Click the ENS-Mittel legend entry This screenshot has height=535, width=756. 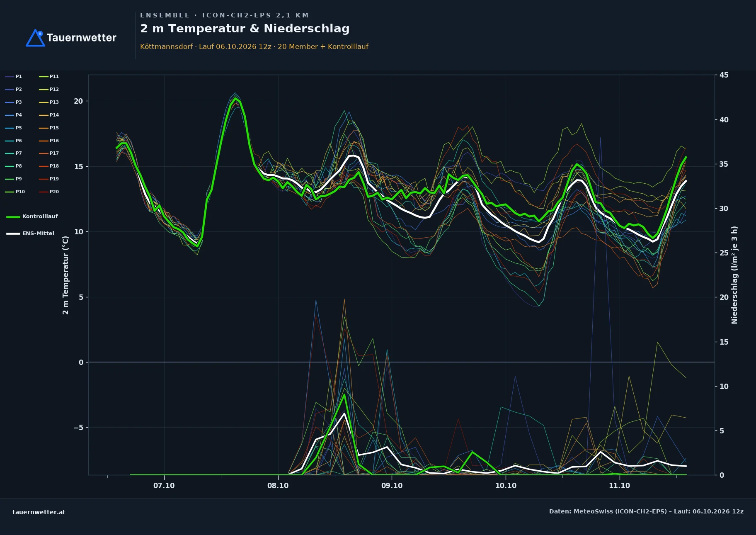click(x=30, y=233)
